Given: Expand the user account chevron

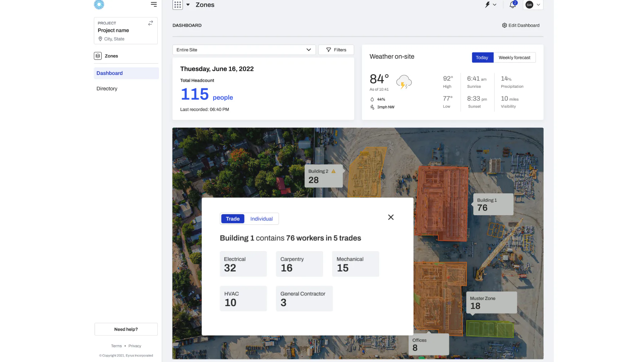Looking at the screenshot, I should click(x=538, y=5).
